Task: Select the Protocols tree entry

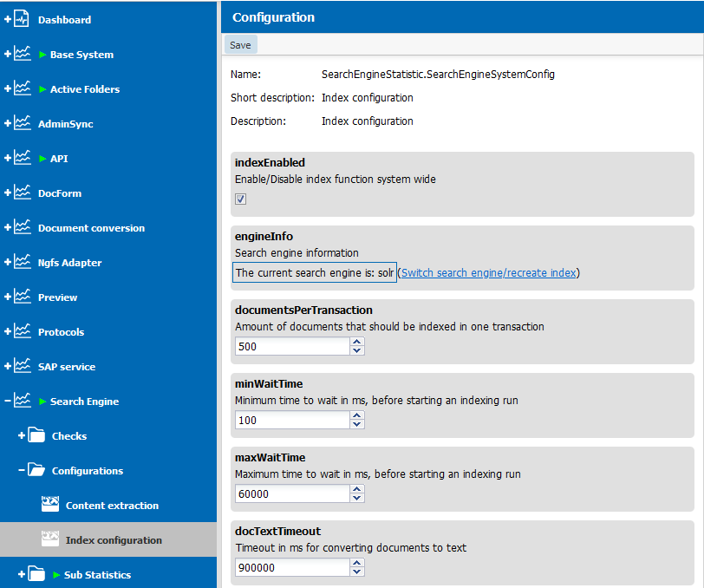Action: (61, 332)
